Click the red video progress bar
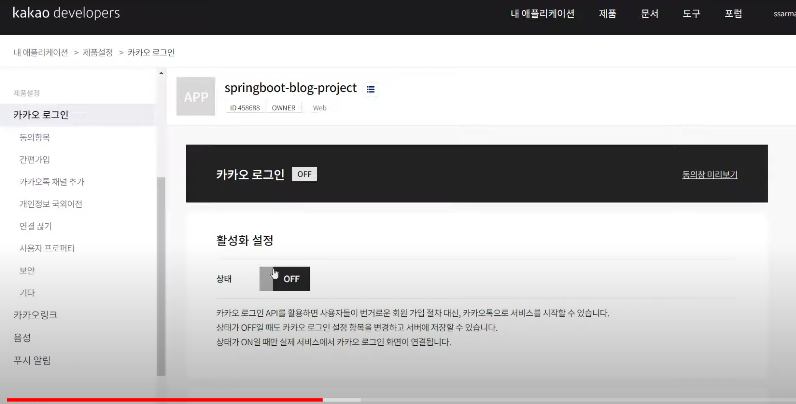Screen dimensions: 796x404 click(165, 400)
